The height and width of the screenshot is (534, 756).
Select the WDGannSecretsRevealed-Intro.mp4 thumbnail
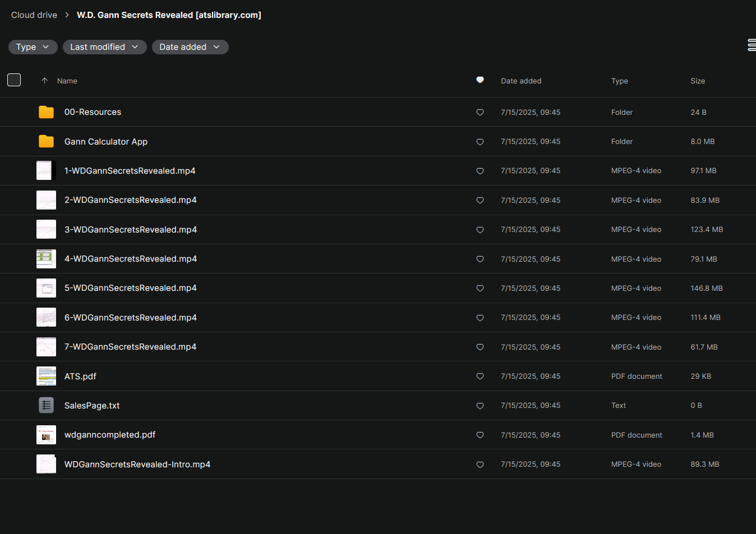(x=46, y=464)
